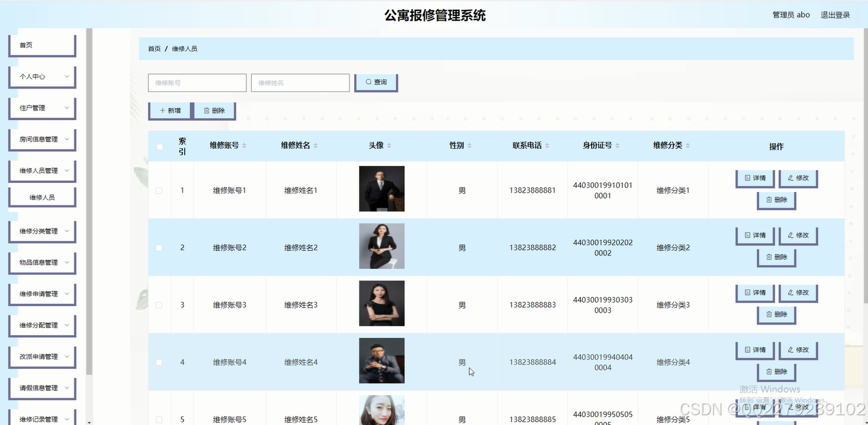The image size is (868, 425).
Task: Toggle the select-all checkbox in the table header
Action: click(159, 145)
